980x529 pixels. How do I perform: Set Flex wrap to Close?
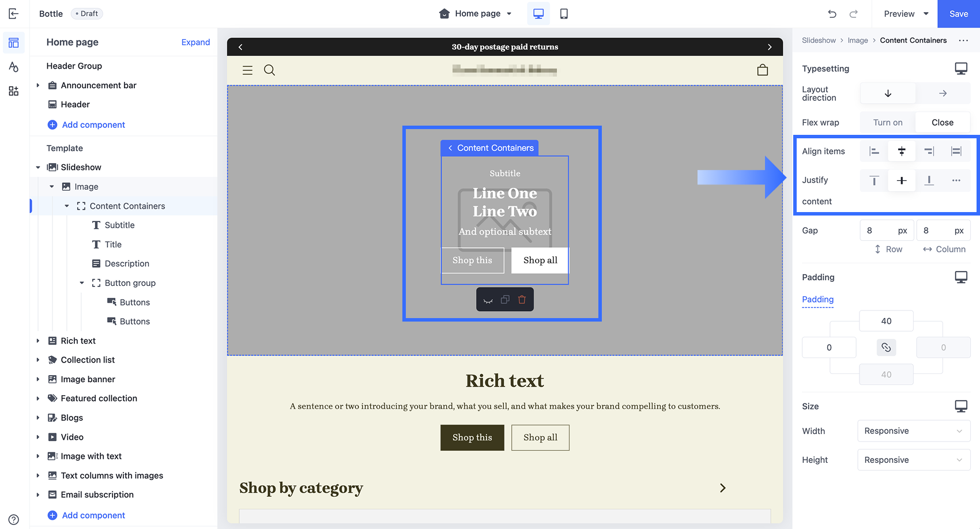click(943, 123)
